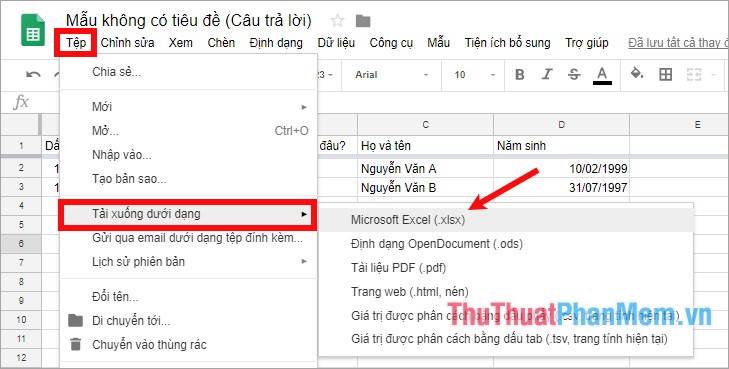729x369 pixels.
Task: Expand the Tải xuống dưới dạng submenu arrow
Action: click(x=304, y=214)
